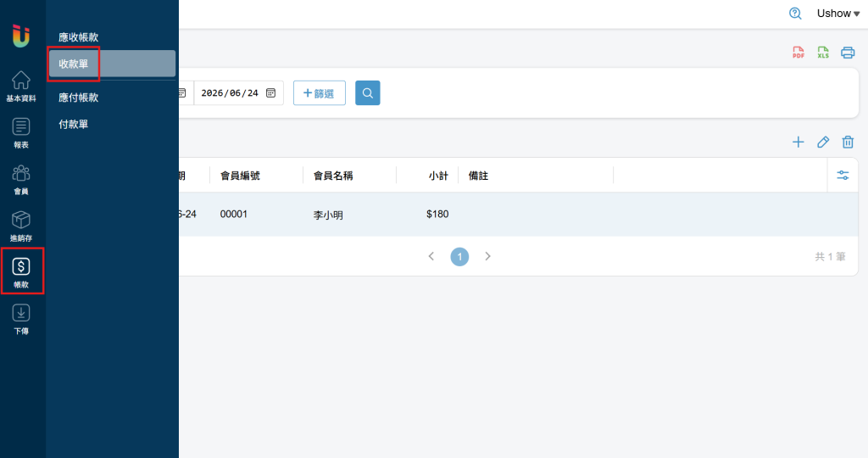Click the 2026/06/24 date field
The height and width of the screenshot is (458, 868).
[238, 93]
